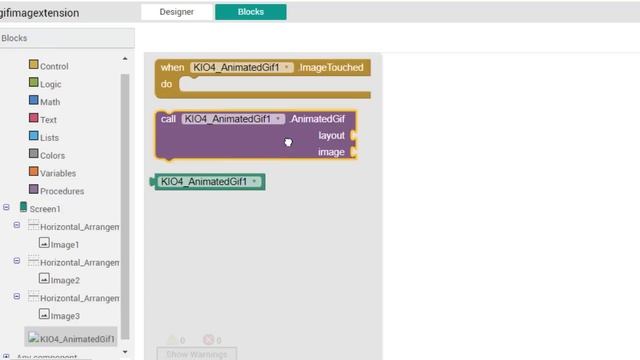The height and width of the screenshot is (360, 640).
Task: Click the arrangement icon above Image2
Action: (x=33, y=260)
